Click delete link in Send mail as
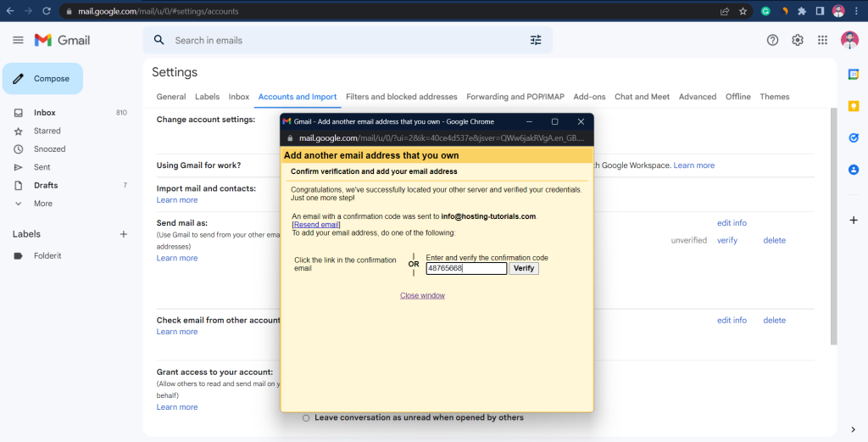The image size is (868, 442). tap(774, 240)
